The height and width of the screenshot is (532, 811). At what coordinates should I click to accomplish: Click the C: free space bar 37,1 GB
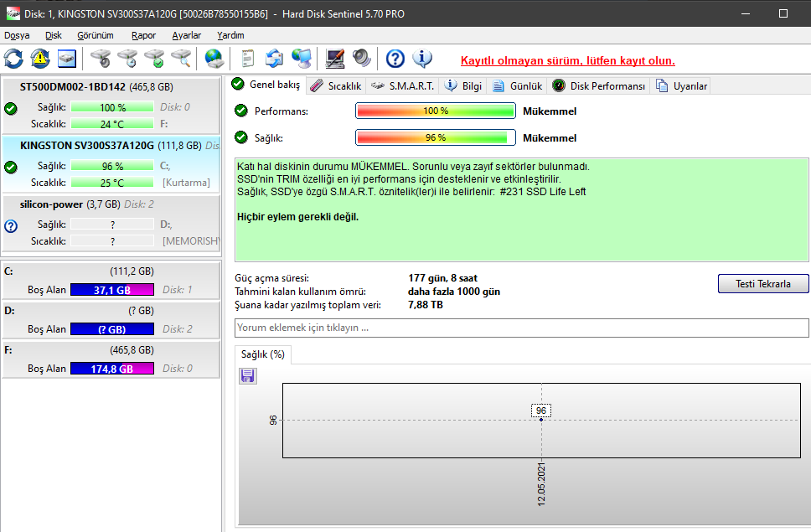tap(112, 290)
